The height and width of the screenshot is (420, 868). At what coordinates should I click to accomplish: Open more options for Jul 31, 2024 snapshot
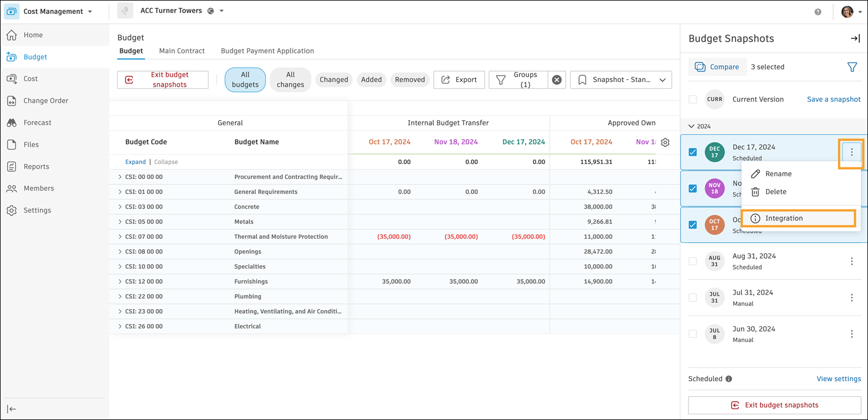[852, 298]
